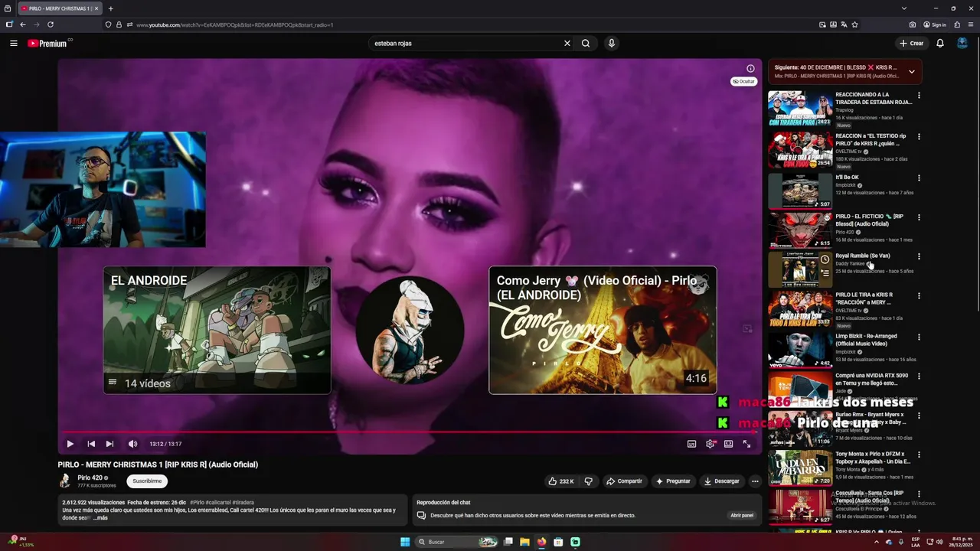Open the notifications bell
The image size is (980, 551).
click(x=940, y=44)
